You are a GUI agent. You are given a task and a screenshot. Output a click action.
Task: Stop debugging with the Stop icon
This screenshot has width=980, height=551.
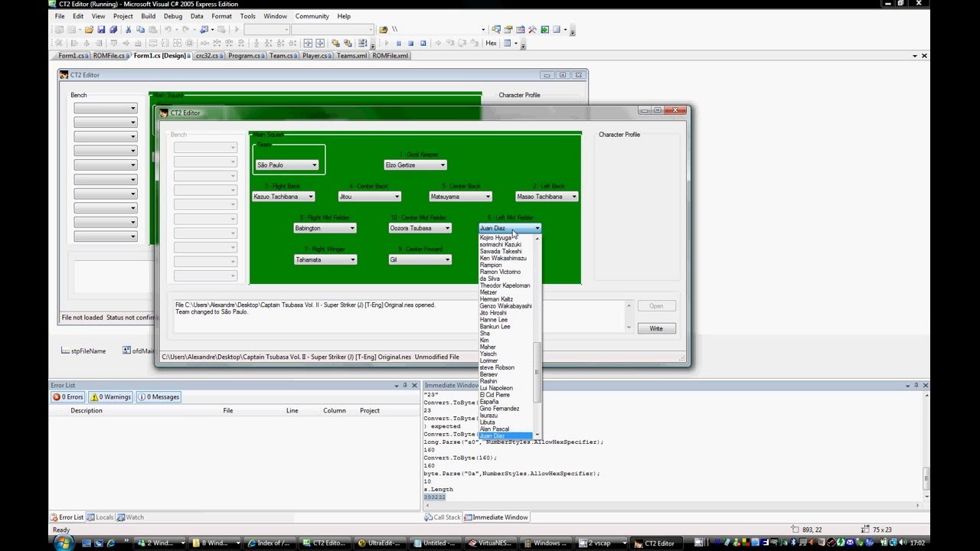410,44
